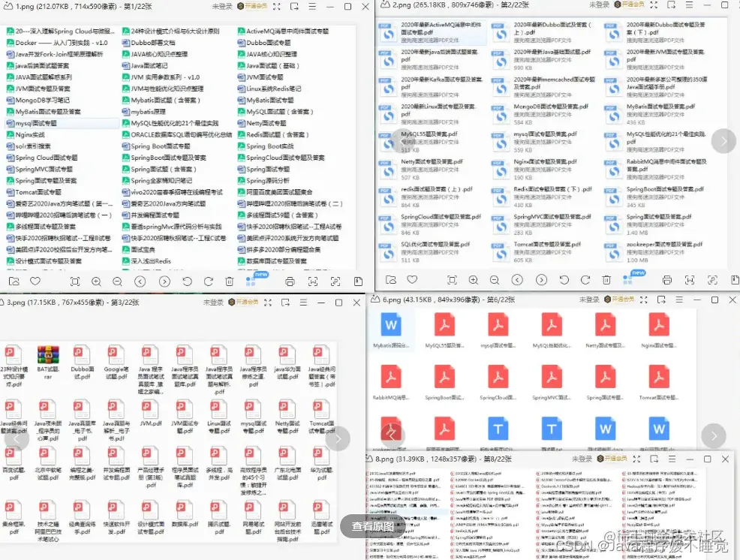Image resolution: width=740 pixels, height=560 pixels.
Task: Enter fullscreen from 1.png window title bar
Action: (276, 7)
